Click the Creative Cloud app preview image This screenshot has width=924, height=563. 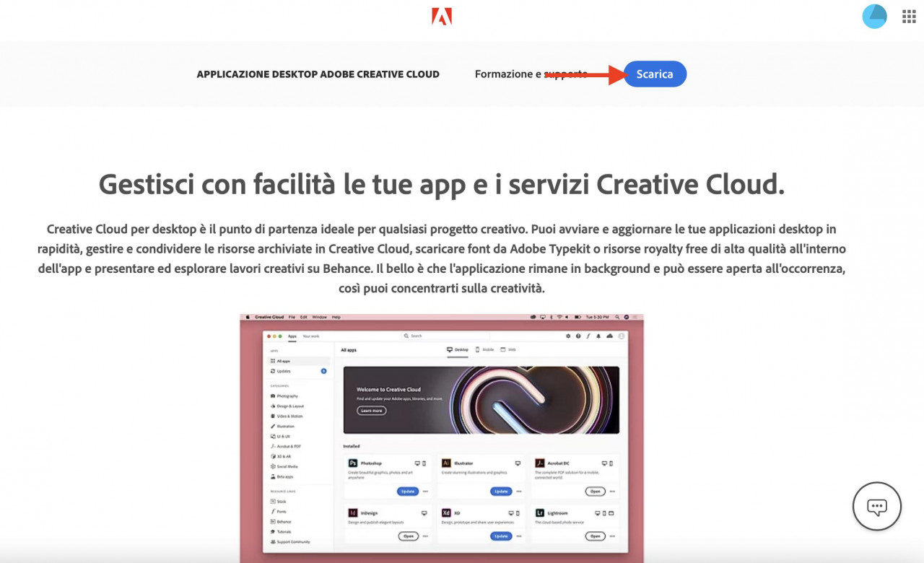442,438
